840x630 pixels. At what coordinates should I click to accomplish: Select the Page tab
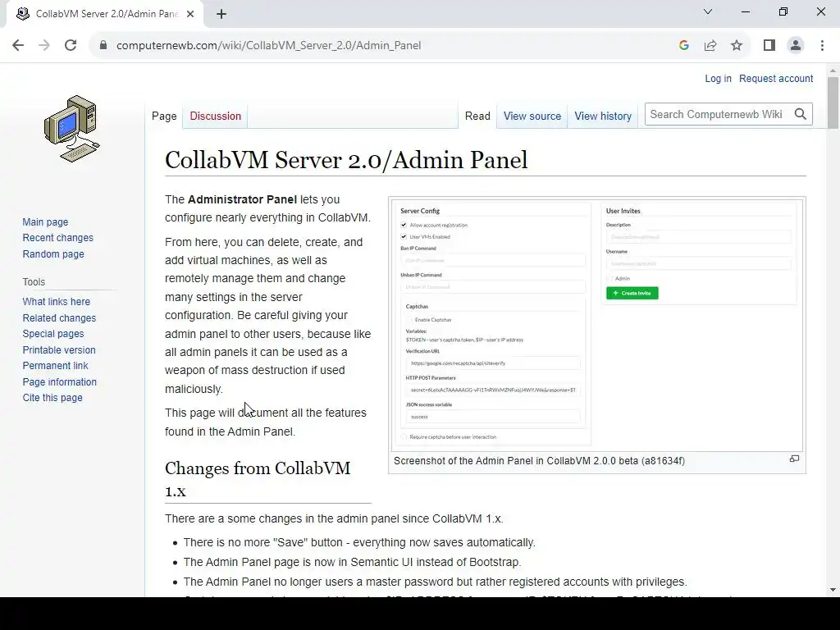click(164, 116)
